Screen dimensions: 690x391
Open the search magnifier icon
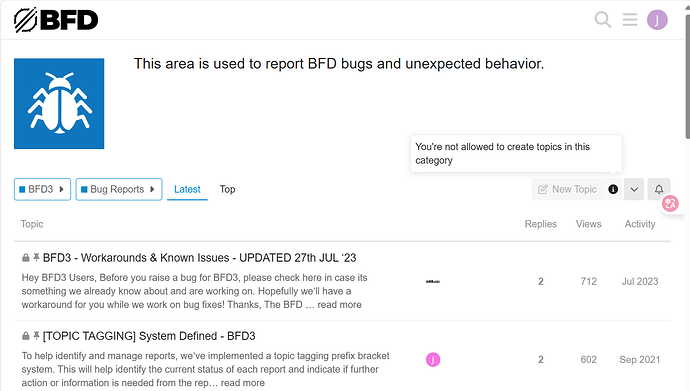[602, 20]
